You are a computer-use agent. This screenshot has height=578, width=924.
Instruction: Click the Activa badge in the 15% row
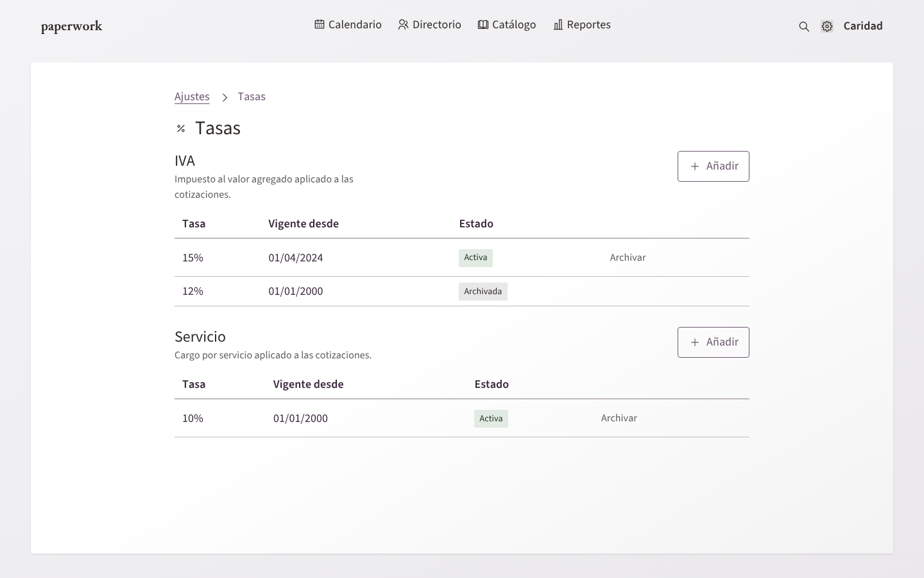click(x=475, y=258)
